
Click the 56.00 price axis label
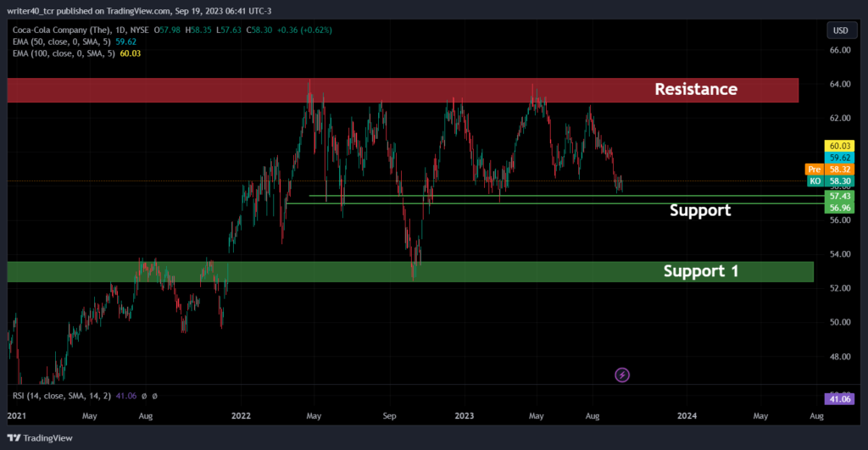click(840, 220)
